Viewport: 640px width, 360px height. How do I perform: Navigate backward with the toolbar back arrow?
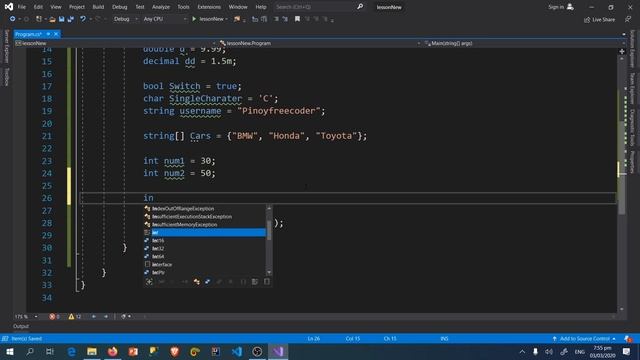[13, 19]
